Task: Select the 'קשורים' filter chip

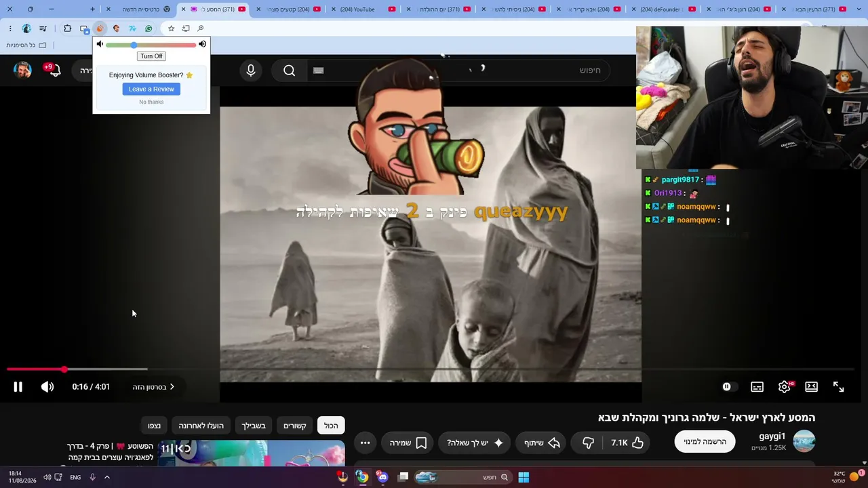Action: pyautogui.click(x=295, y=426)
